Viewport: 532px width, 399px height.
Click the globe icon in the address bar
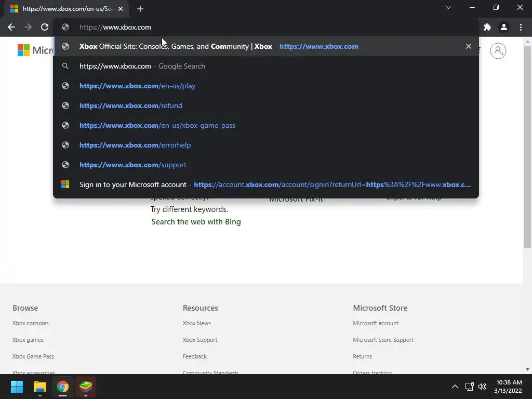65,27
